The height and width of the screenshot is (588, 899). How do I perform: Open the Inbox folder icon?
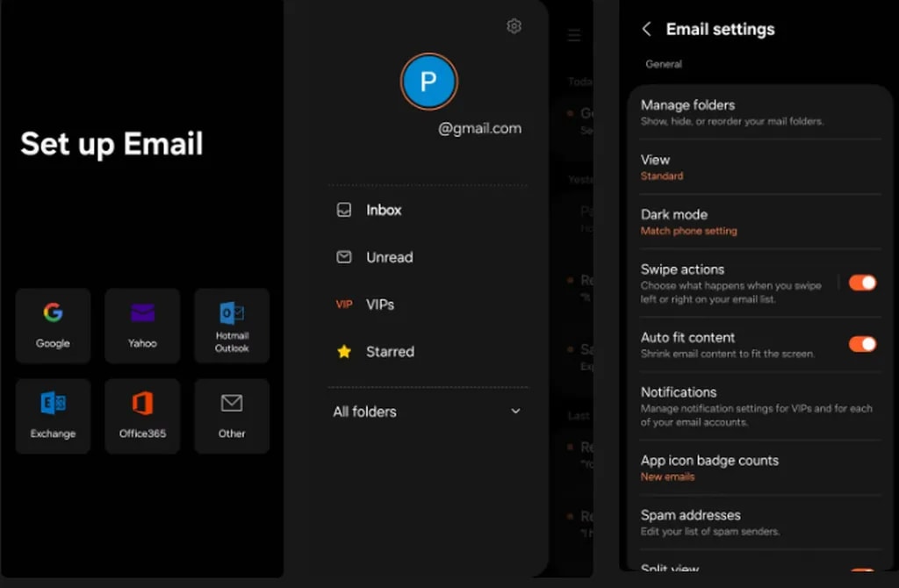(343, 210)
